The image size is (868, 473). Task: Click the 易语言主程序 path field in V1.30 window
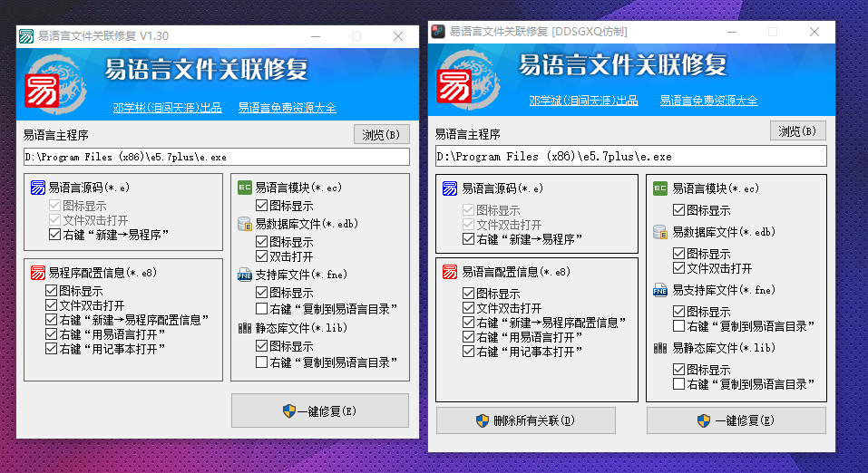tap(217, 157)
